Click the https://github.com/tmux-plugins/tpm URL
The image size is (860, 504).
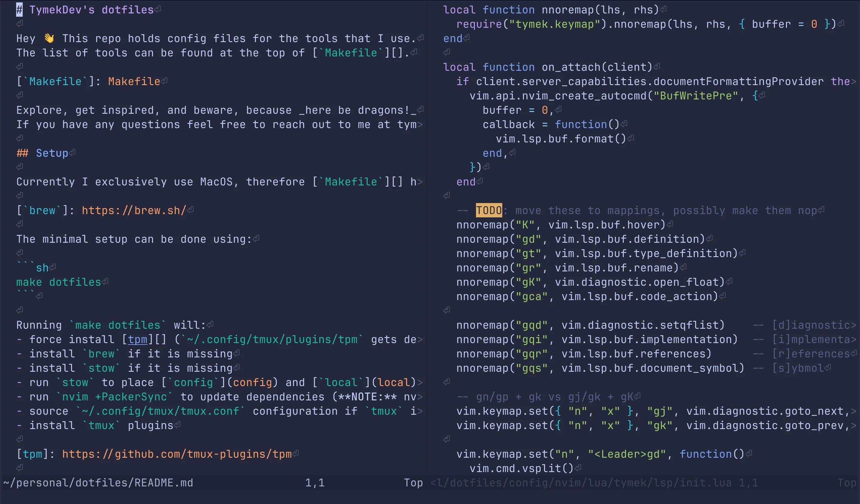[177, 454]
